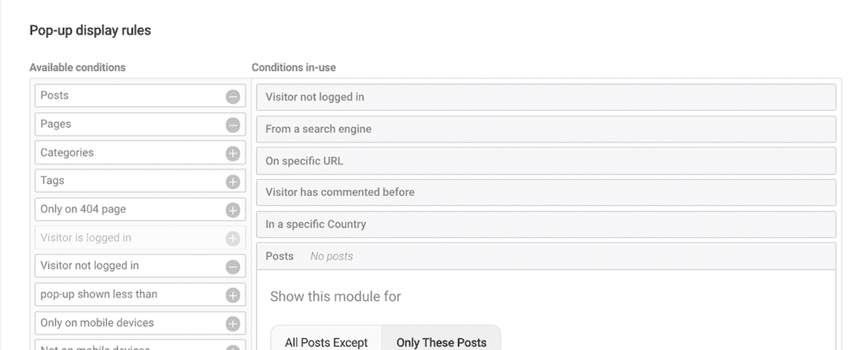This screenshot has width=868, height=350.
Task: Click the Tags available condition label
Action: [x=53, y=181]
